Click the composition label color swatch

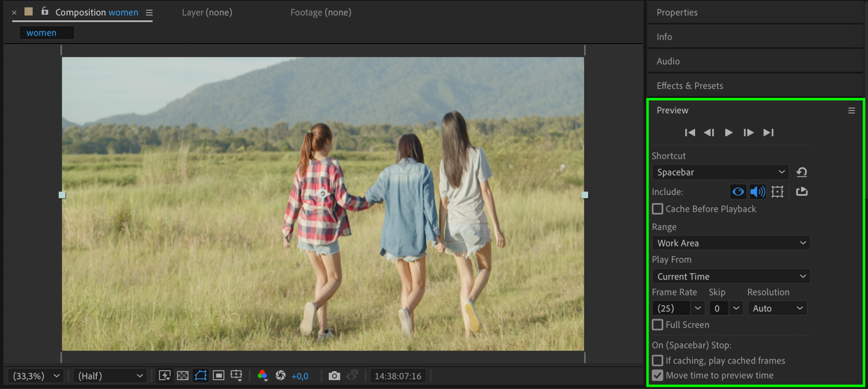pos(29,11)
